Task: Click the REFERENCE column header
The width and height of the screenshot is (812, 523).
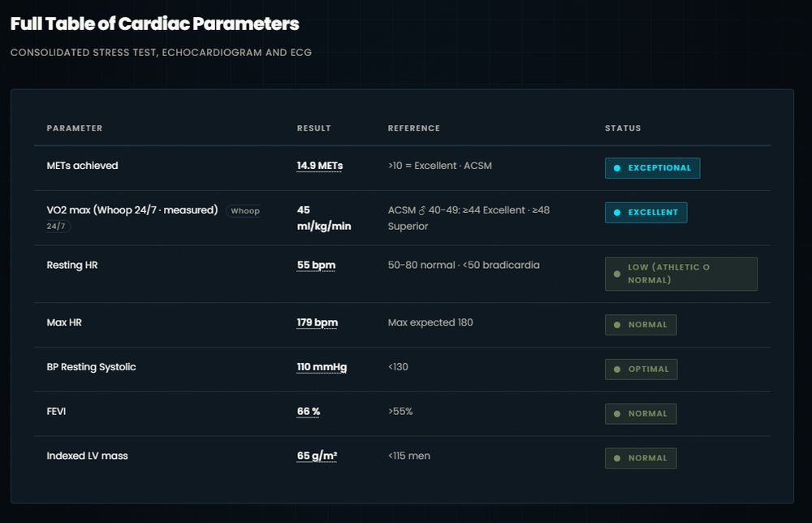Action: (414, 128)
